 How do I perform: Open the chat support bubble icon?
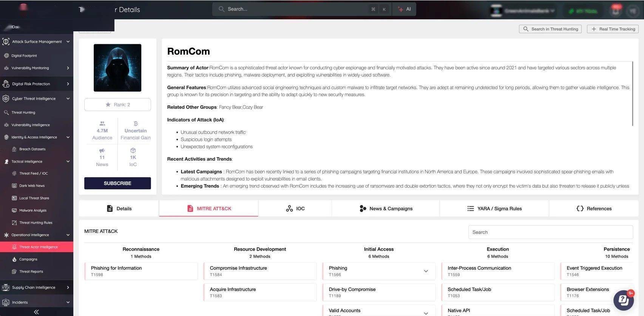coord(623,300)
